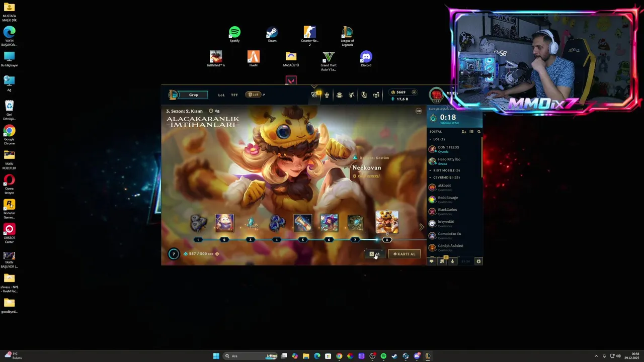
Task: Open the Spotify desktop shortcut
Action: (x=234, y=35)
